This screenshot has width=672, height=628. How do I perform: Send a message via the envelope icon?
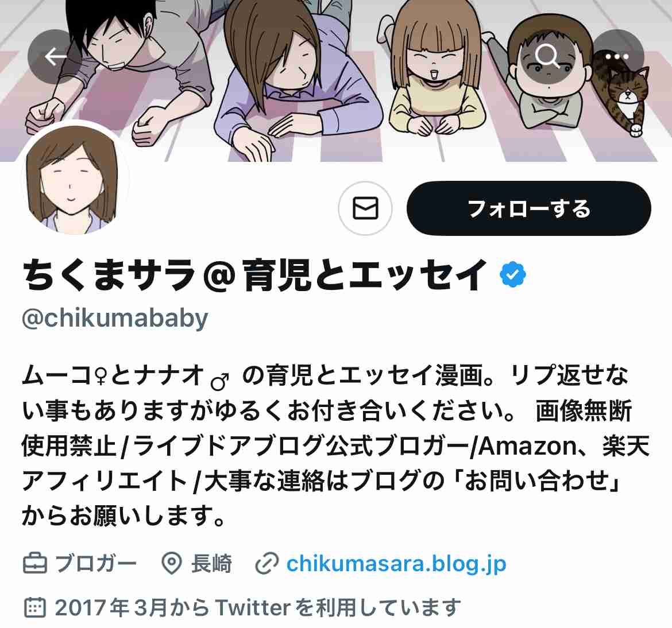(x=365, y=208)
